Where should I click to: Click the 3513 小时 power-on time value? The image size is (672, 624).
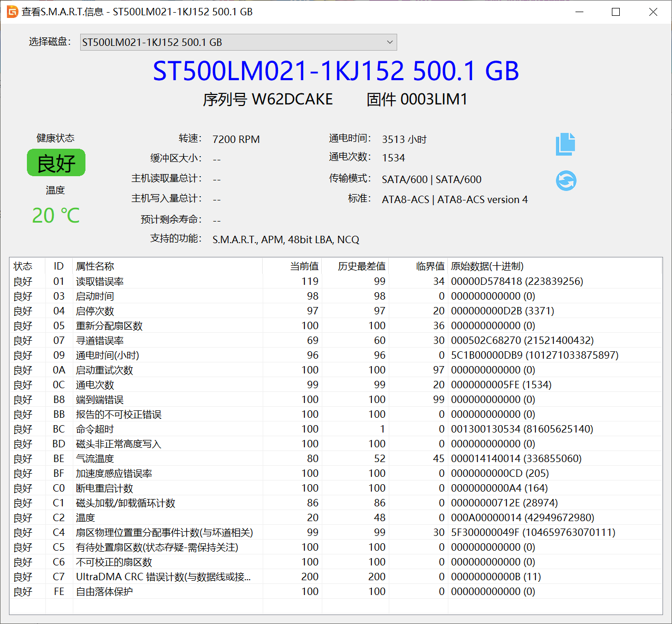pos(404,139)
